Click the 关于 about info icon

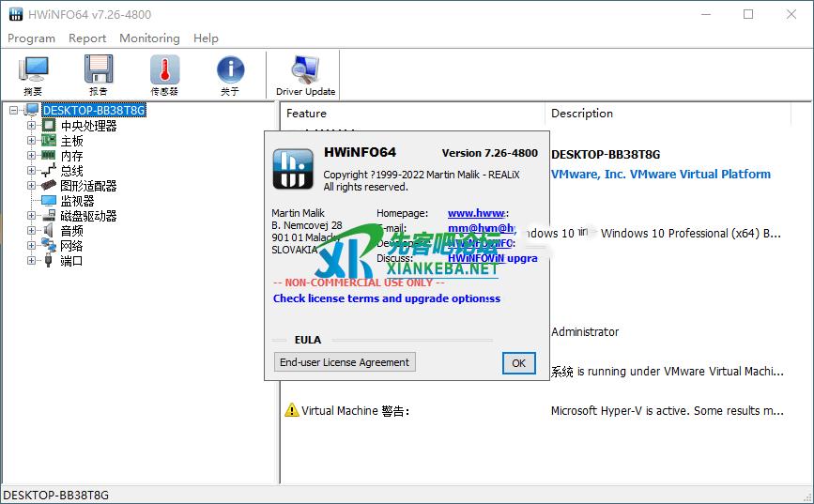(x=230, y=75)
